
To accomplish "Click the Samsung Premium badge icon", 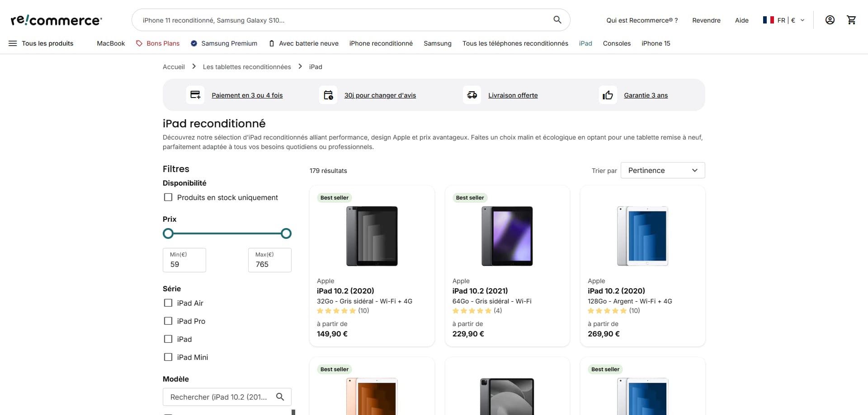I will (x=194, y=43).
